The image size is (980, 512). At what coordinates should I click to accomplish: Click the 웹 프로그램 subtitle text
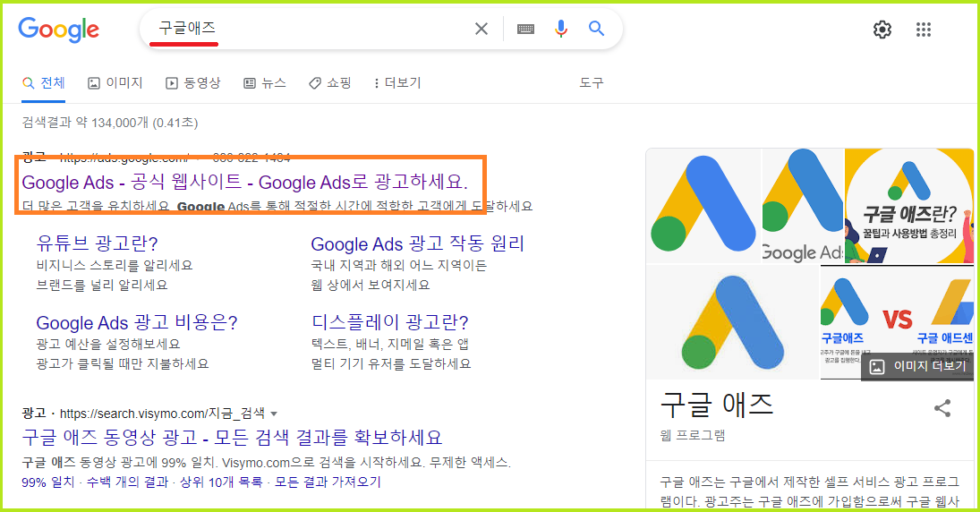point(693,436)
